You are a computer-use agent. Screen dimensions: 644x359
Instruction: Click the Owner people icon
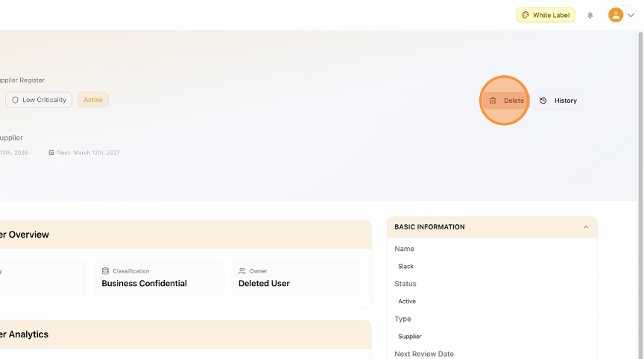[x=242, y=271]
